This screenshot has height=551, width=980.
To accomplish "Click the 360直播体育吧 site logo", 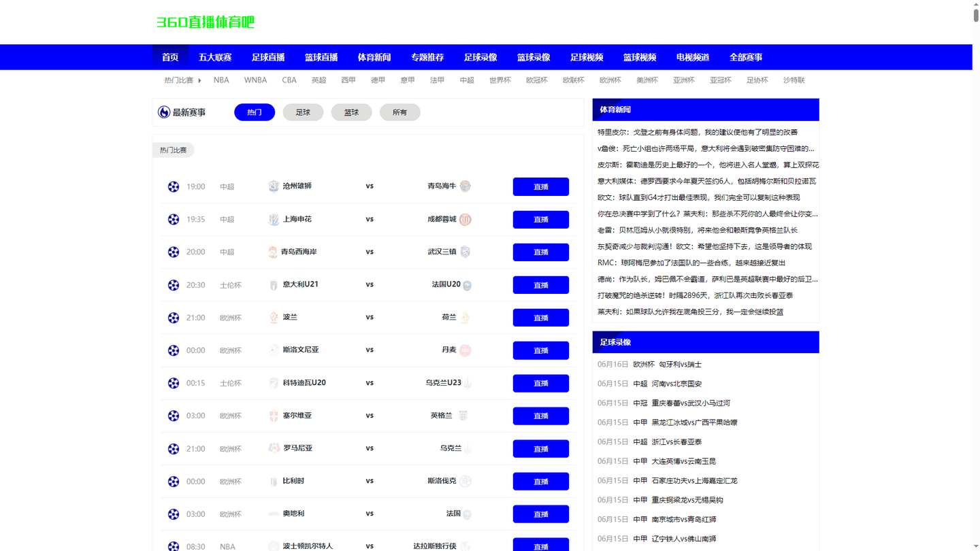I will coord(206,22).
